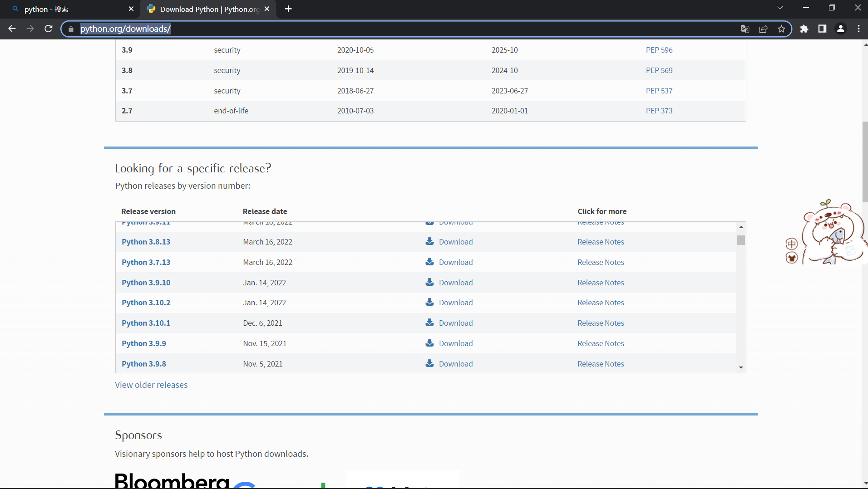
Task: Click the 中 input method icon
Action: (x=792, y=244)
